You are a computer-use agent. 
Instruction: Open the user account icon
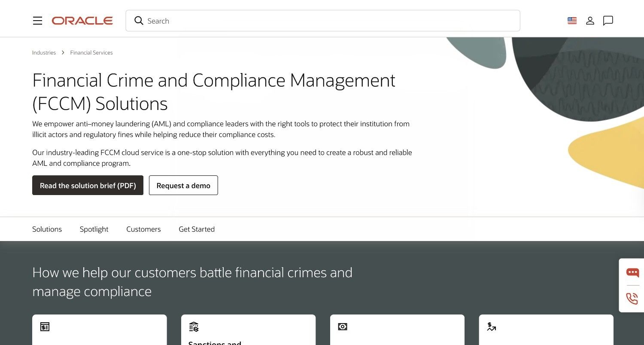point(590,21)
